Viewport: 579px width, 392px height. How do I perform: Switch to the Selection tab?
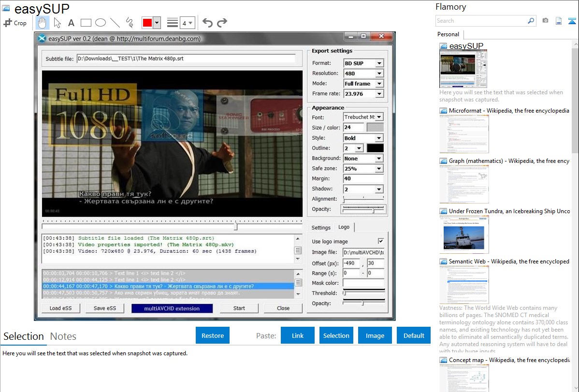[x=24, y=336]
